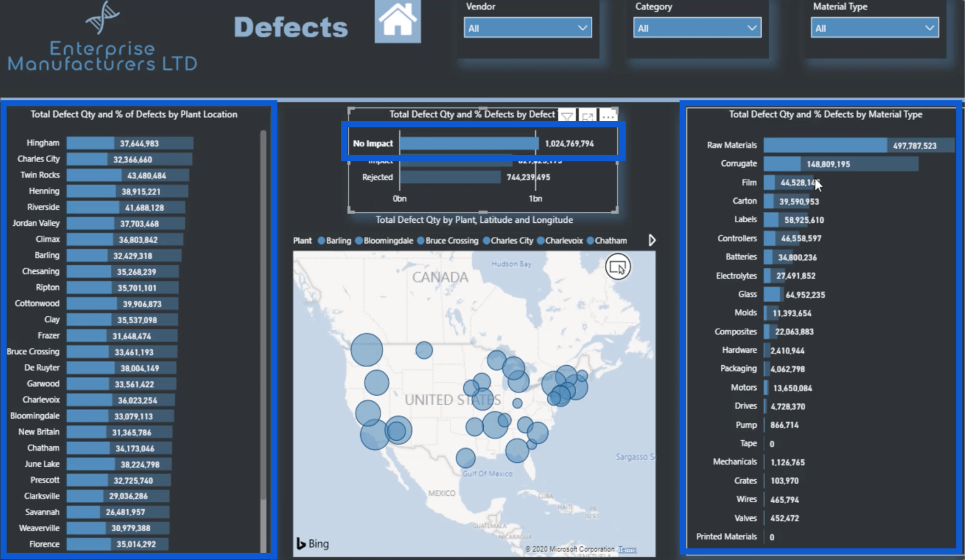
Task: Select the Frazer plant bar
Action: point(122,336)
